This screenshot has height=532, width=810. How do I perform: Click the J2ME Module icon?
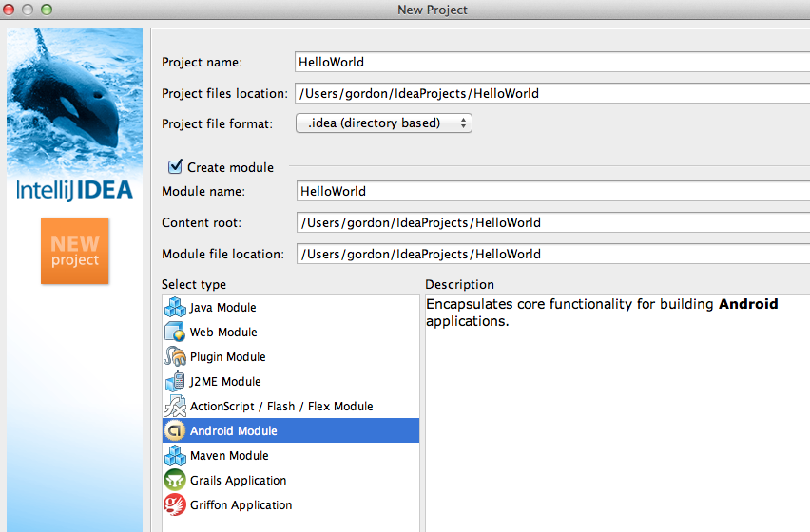175,382
